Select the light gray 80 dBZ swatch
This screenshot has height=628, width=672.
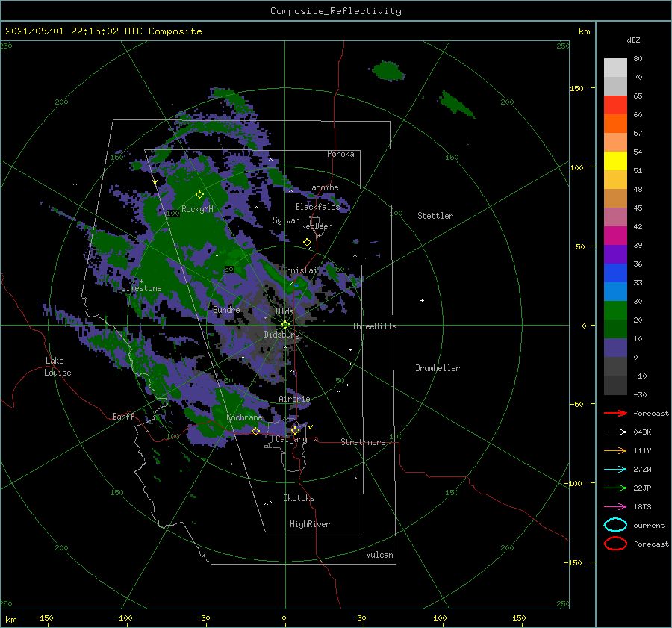point(615,67)
